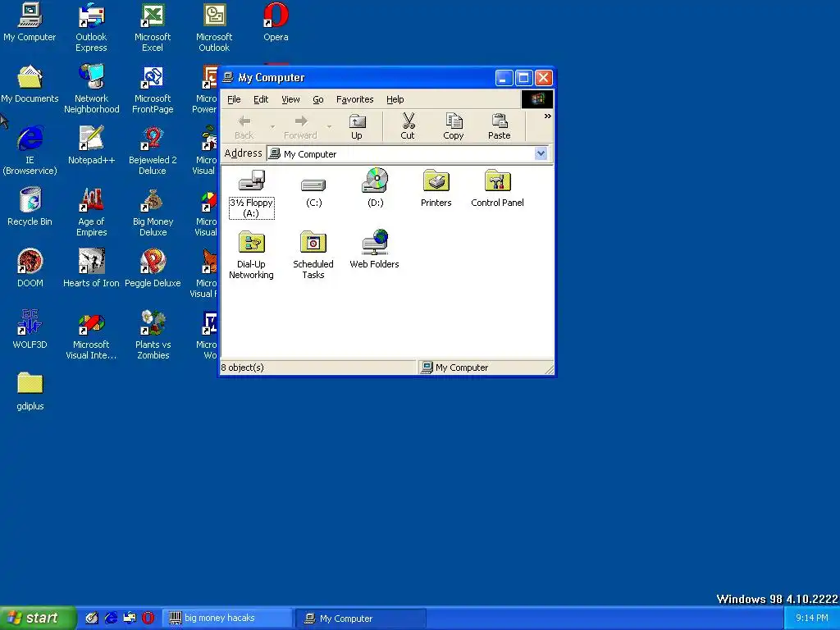Open the Help menu
The image size is (840, 630).
pyautogui.click(x=395, y=99)
